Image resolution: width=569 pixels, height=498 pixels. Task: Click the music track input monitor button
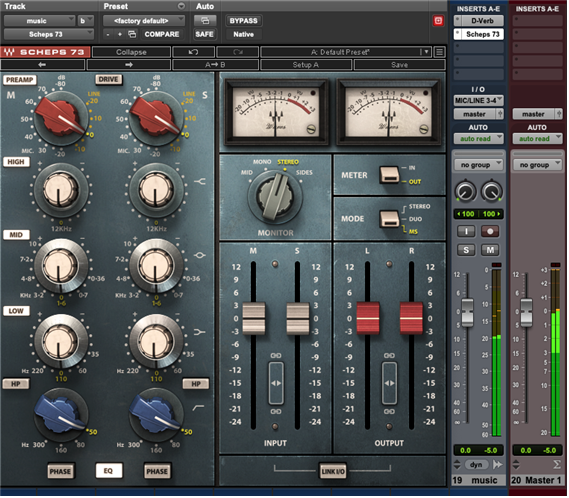point(466,231)
